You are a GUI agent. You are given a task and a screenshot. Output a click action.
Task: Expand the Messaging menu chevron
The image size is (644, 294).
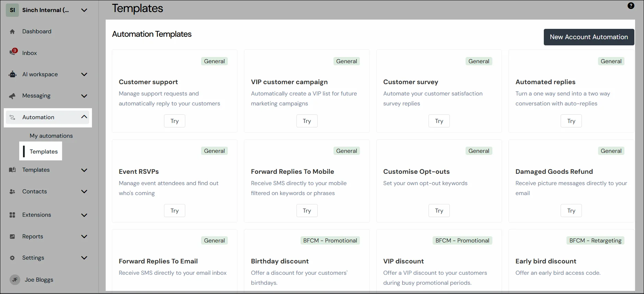(x=84, y=96)
